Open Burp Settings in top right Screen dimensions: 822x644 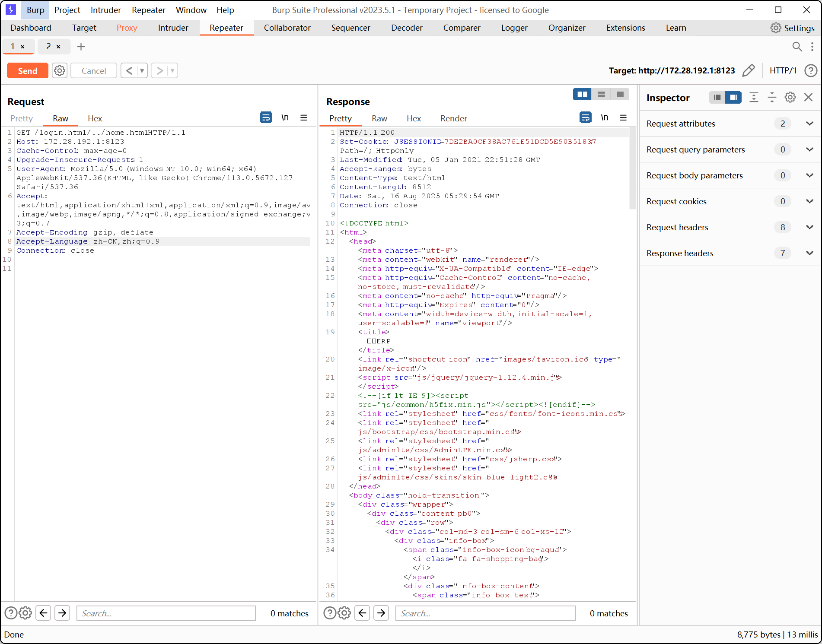tap(792, 28)
